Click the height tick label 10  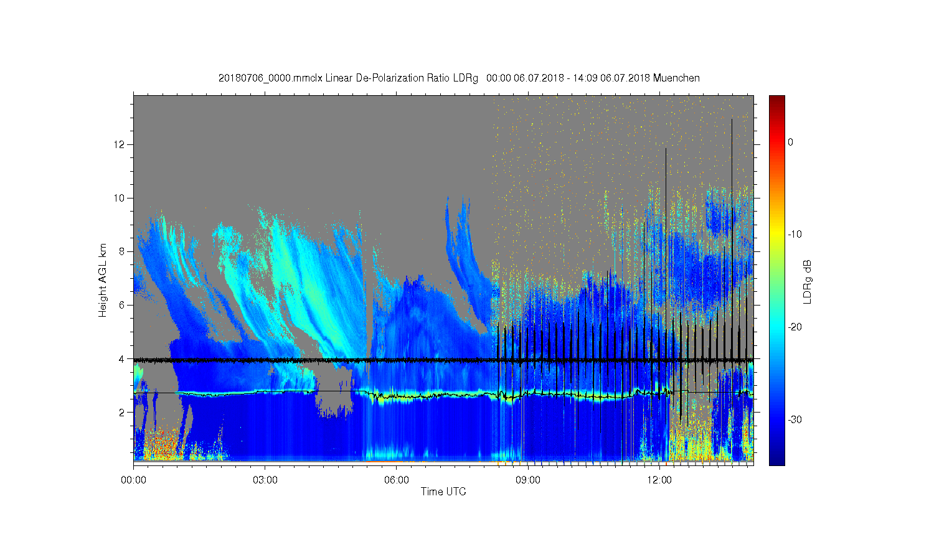click(x=120, y=198)
